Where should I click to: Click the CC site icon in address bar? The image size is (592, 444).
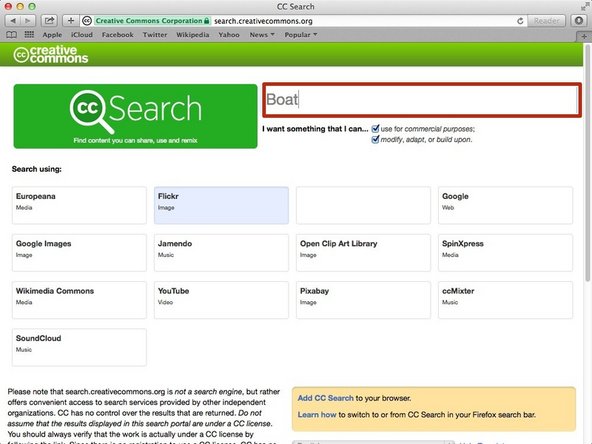87,21
